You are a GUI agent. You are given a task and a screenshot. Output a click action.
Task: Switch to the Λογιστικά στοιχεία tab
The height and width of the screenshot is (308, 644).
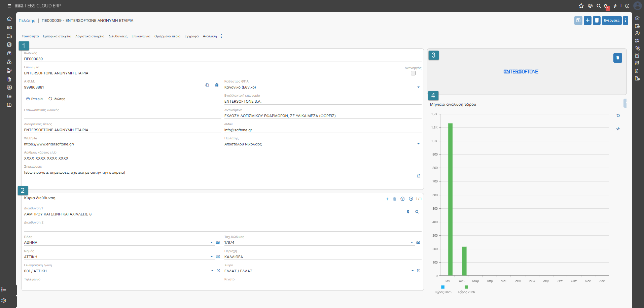tap(90, 36)
